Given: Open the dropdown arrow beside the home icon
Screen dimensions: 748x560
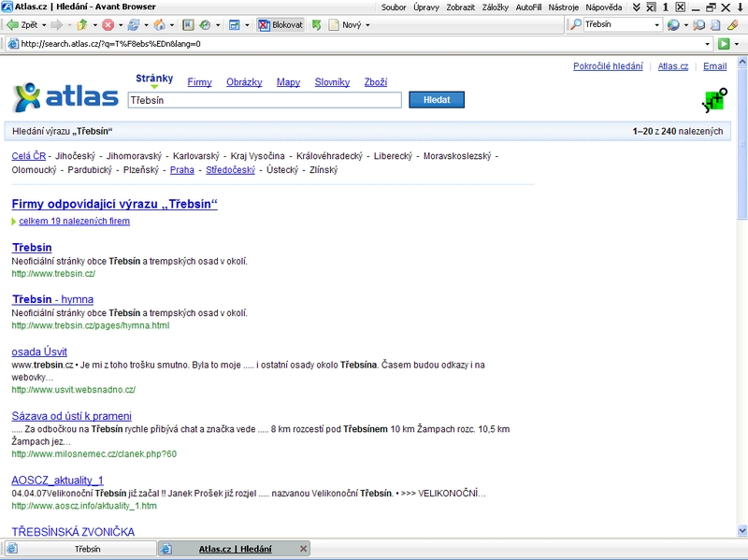Looking at the screenshot, I should click(172, 25).
